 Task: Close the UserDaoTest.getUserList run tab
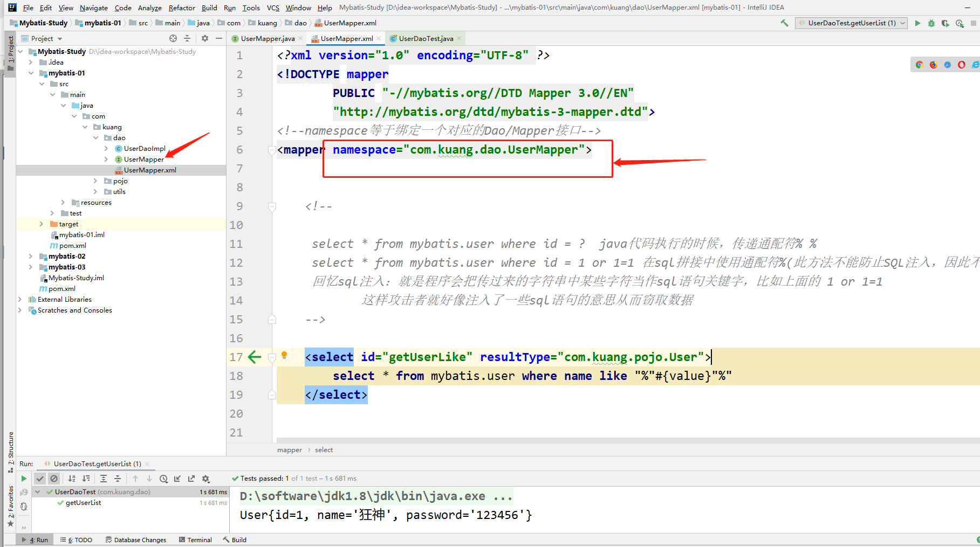(x=147, y=464)
